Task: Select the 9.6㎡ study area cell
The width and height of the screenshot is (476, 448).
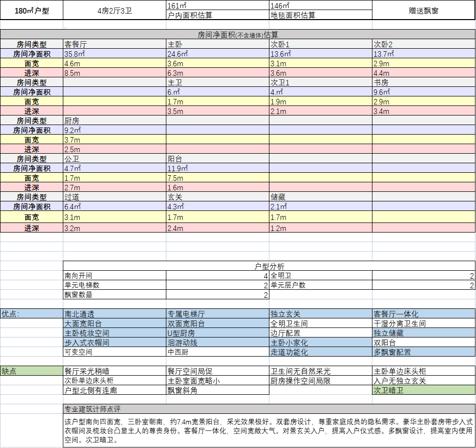Action: coord(424,92)
